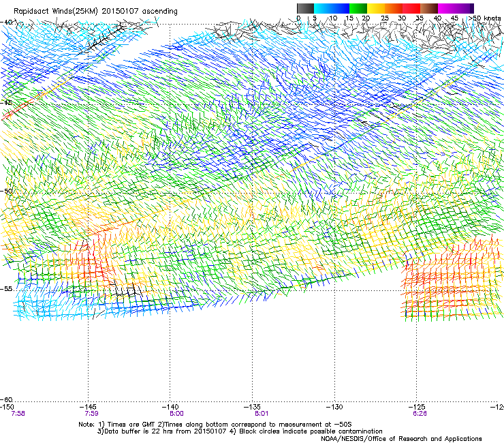Click the title 'Rapidscat Winds(25KM) 20150107 ascending'
This screenshot has height=443, width=504.
(x=95, y=12)
